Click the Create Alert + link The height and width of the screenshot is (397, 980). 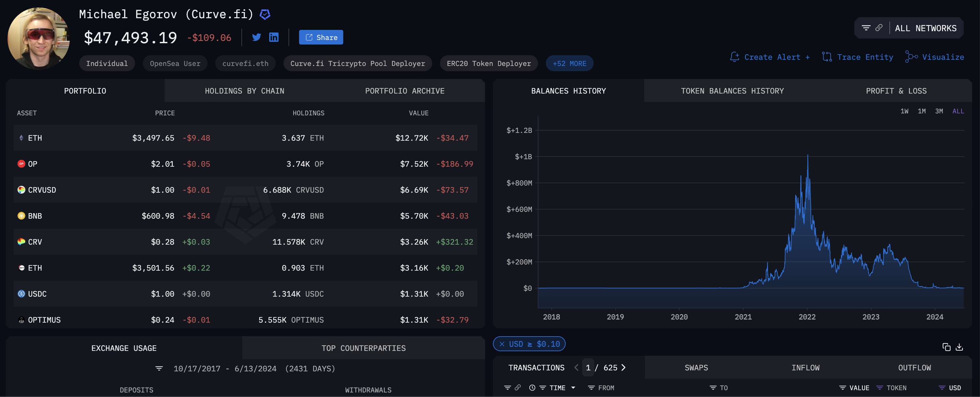point(777,57)
